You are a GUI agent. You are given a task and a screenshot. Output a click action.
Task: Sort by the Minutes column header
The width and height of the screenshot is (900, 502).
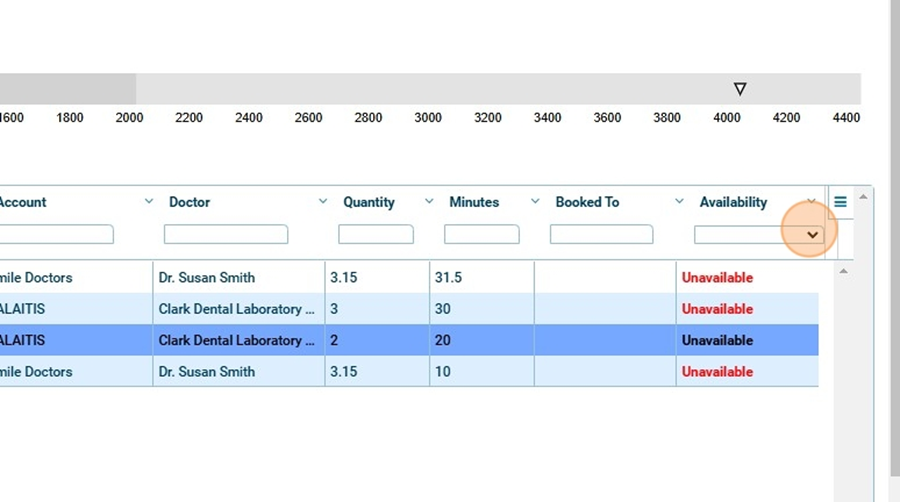pyautogui.click(x=474, y=202)
